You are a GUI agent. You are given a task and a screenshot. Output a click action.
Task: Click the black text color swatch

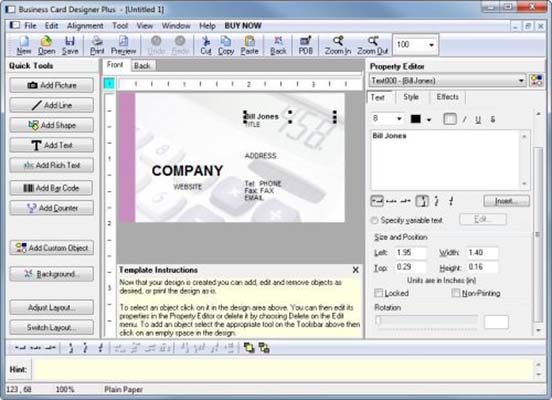point(416,119)
